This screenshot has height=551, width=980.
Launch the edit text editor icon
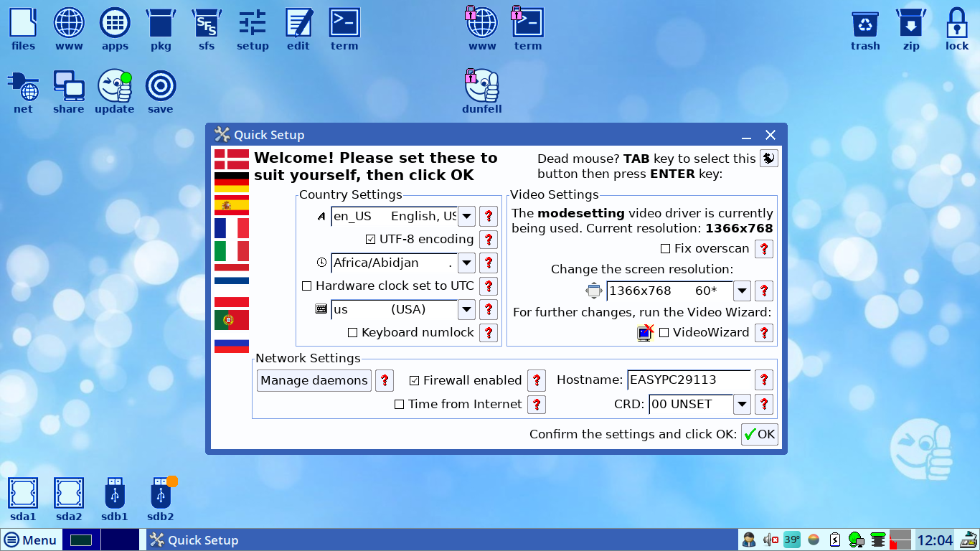(x=298, y=29)
